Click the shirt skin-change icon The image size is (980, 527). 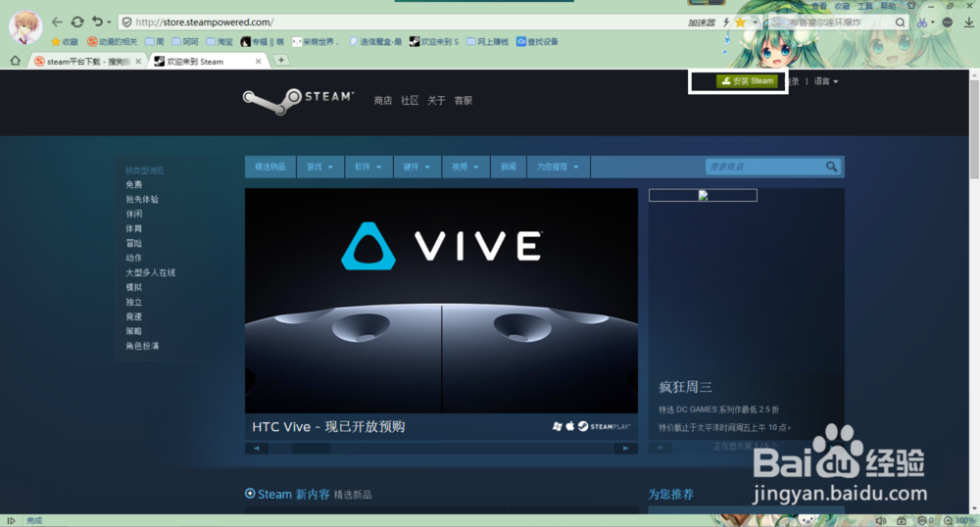pos(911,6)
